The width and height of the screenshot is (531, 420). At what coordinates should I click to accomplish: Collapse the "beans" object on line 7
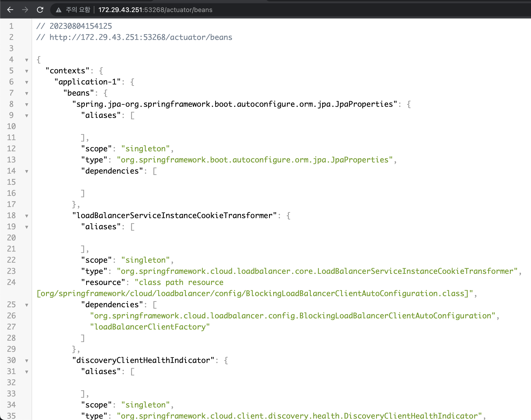26,94
